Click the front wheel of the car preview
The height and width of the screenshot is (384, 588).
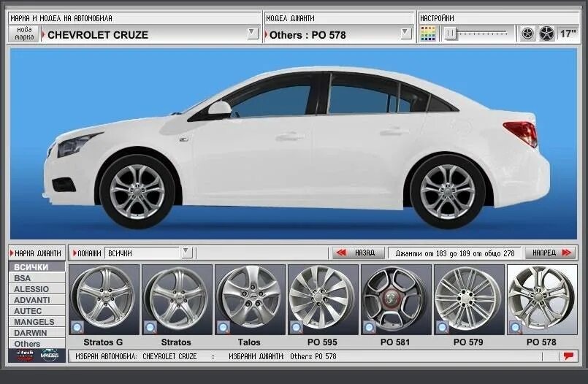(137, 191)
